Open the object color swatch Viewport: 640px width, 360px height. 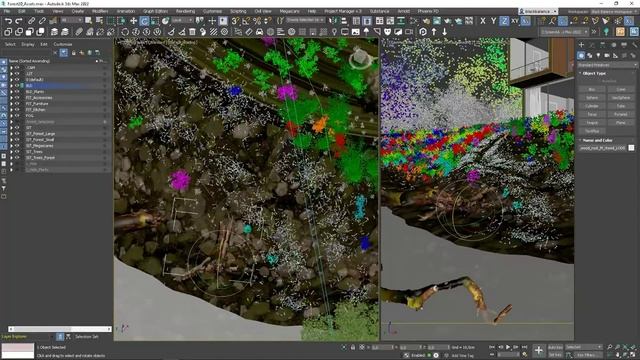631,148
